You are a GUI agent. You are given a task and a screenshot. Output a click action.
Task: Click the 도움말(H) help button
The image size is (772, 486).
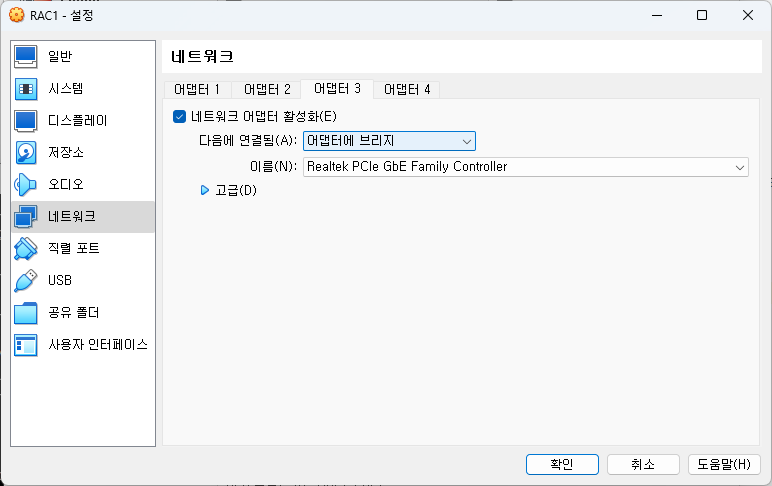click(x=724, y=464)
